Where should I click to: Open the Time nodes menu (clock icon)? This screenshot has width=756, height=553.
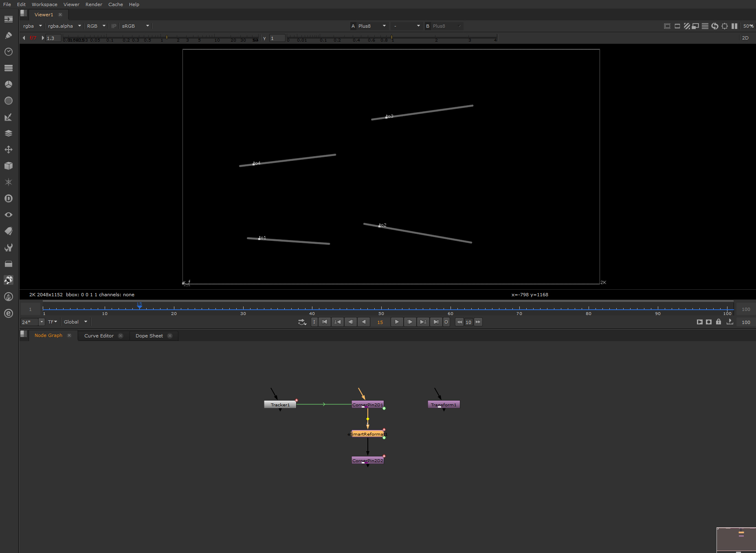click(x=9, y=52)
